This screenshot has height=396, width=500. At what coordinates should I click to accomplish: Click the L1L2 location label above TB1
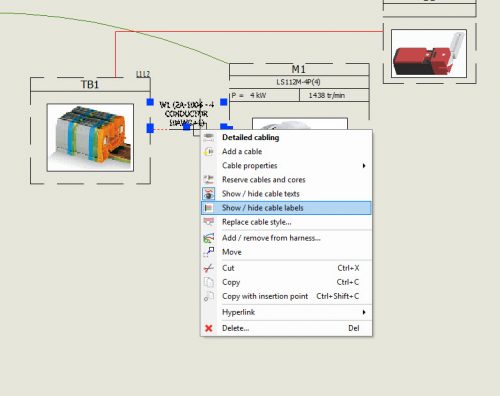143,74
